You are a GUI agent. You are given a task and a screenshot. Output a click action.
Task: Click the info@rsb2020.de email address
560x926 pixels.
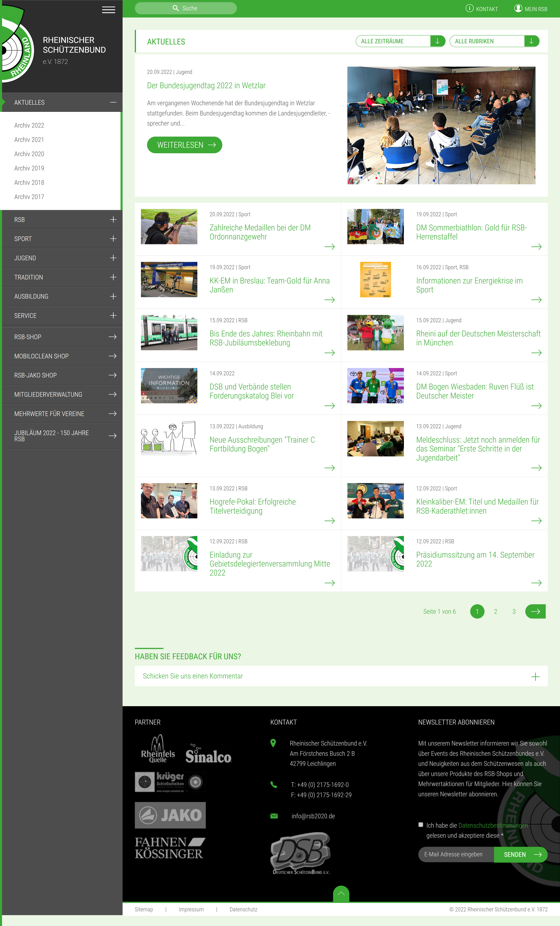(x=313, y=816)
